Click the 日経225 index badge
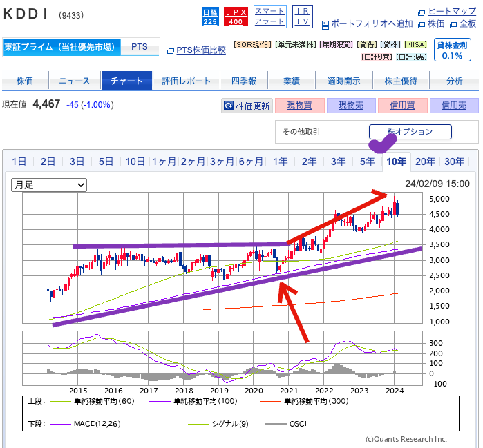The width and height of the screenshot is (483, 448). [x=210, y=17]
